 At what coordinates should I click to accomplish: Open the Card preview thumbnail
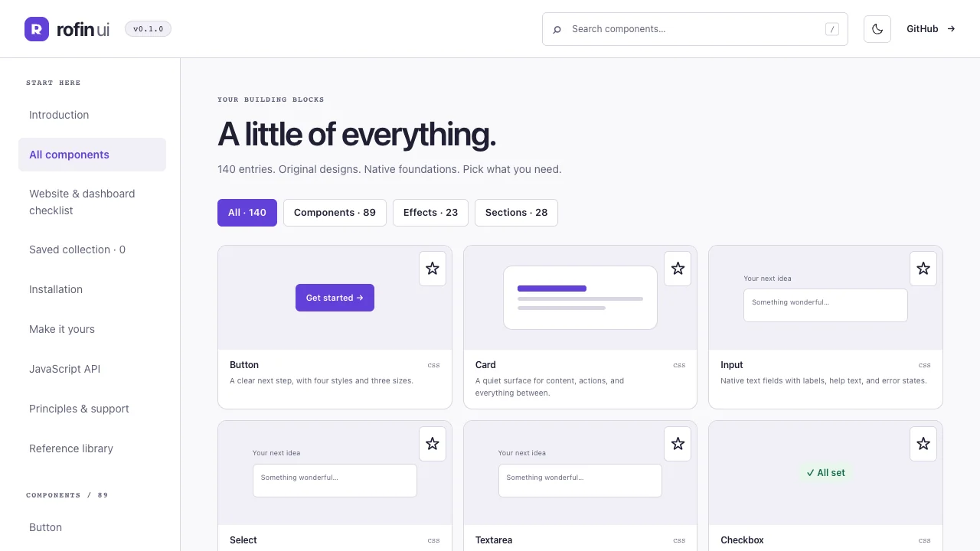click(580, 298)
